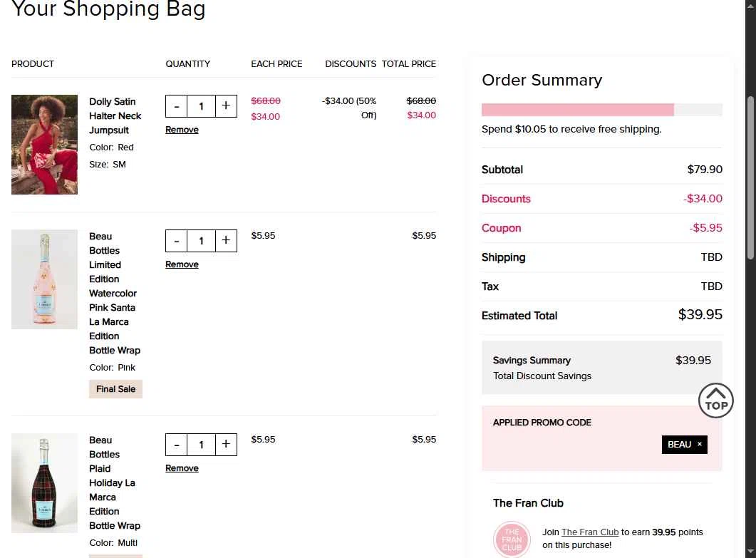
Task: Decrease Dolly Satin Jumpsuit quantity with minus
Action: (177, 106)
